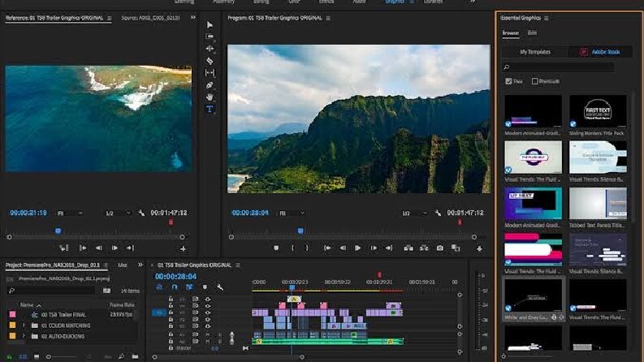Select the Ripple Edit tool

pos(210,49)
